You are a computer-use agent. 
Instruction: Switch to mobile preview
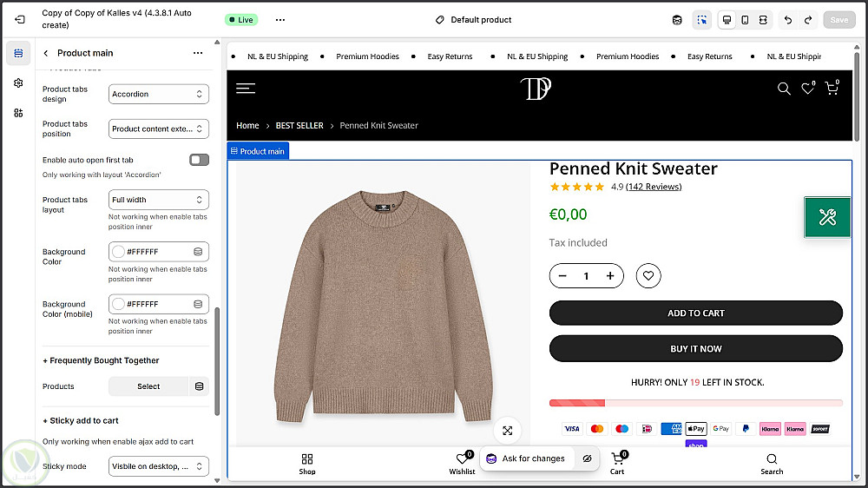(745, 20)
